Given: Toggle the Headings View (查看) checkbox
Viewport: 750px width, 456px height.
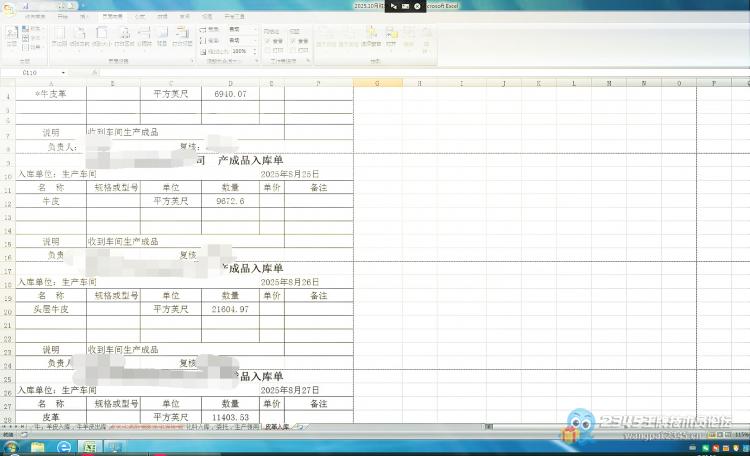Looking at the screenshot, I should pos(293,40).
